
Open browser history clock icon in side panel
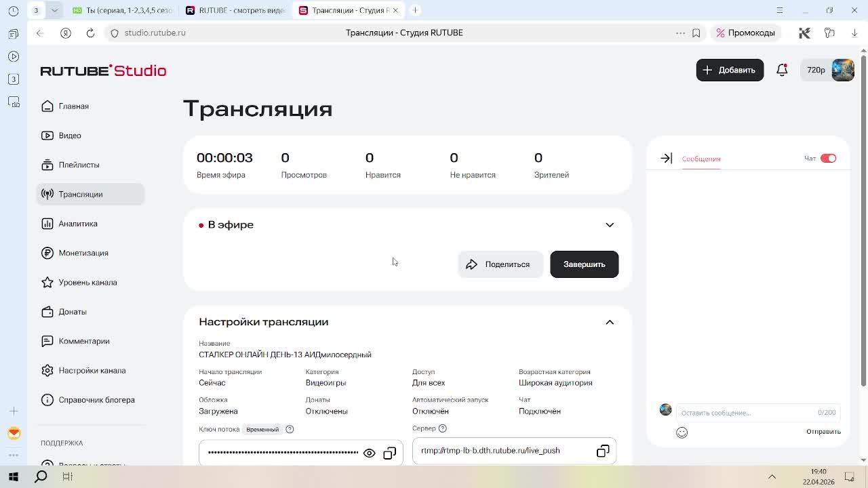click(14, 11)
